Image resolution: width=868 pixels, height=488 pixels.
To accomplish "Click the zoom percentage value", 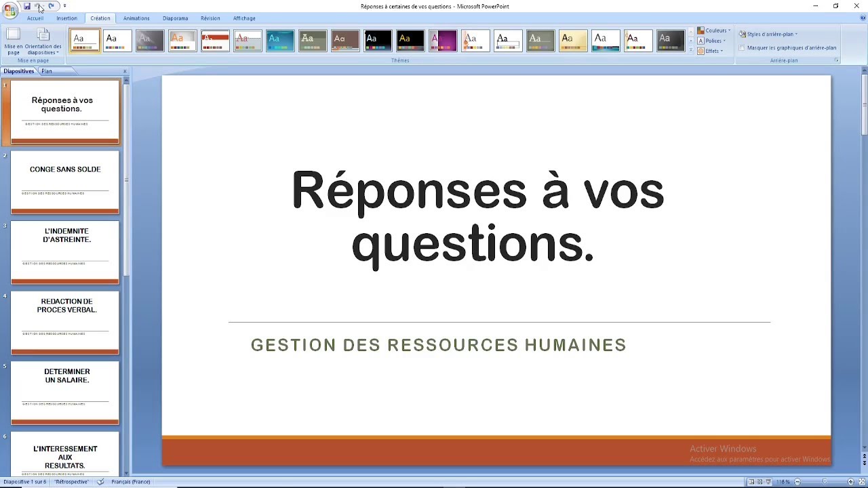I will click(x=783, y=482).
